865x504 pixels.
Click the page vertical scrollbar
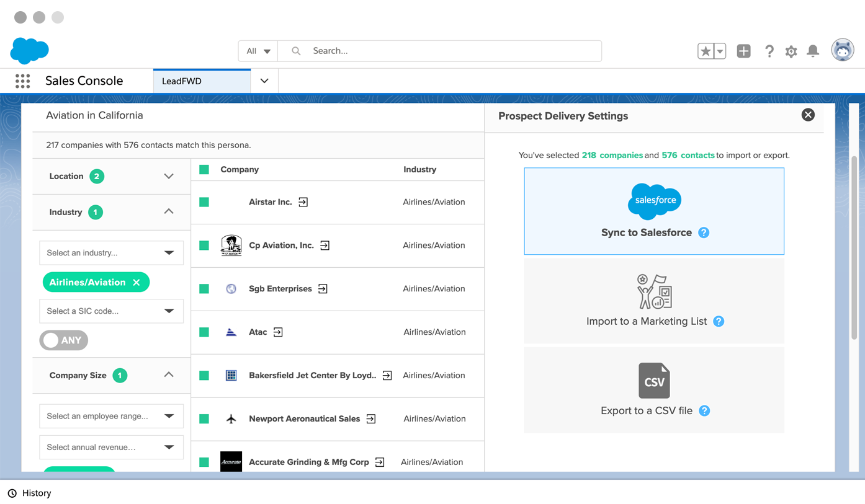click(x=854, y=248)
